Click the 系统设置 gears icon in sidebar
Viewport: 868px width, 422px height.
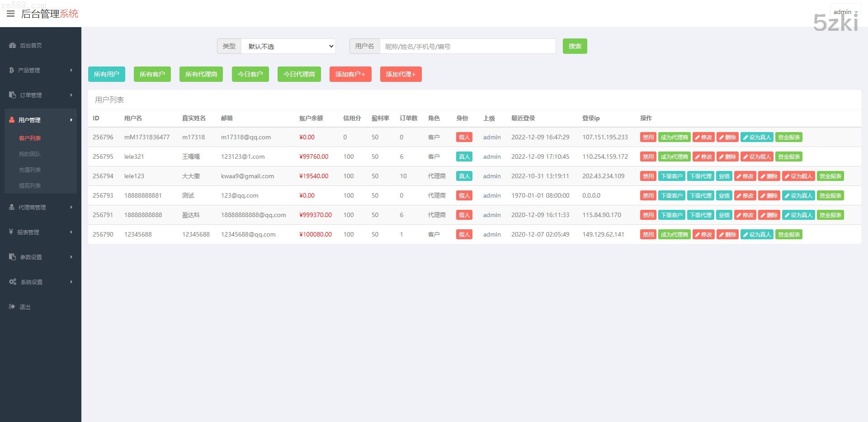pos(13,282)
